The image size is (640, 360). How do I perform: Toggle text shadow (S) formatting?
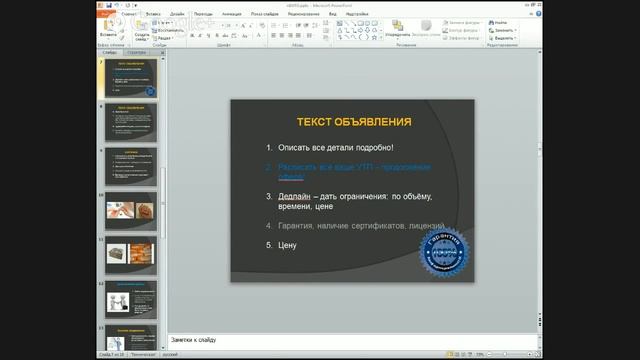(217, 36)
